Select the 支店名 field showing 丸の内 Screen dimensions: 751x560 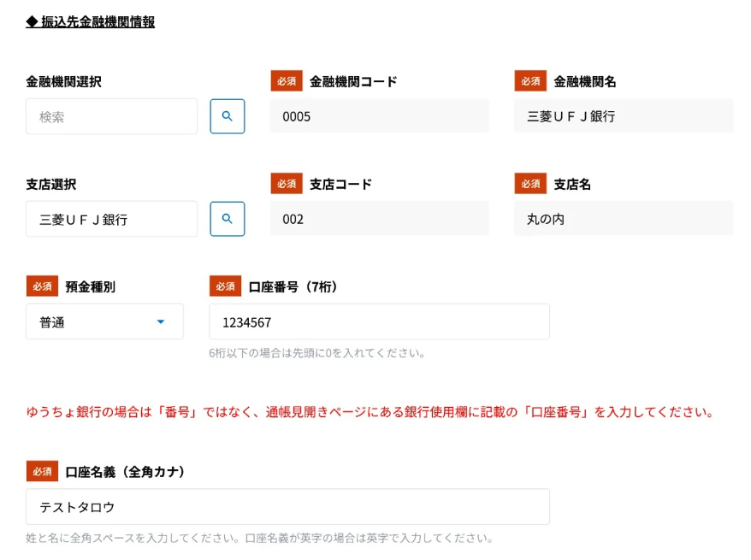[x=623, y=219]
